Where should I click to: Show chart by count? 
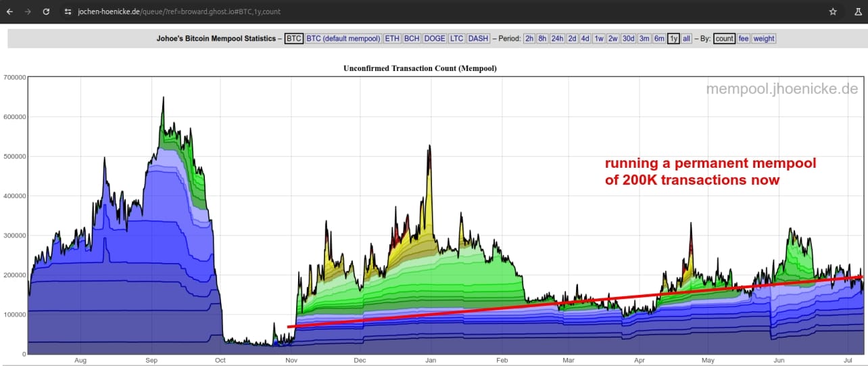click(x=725, y=39)
